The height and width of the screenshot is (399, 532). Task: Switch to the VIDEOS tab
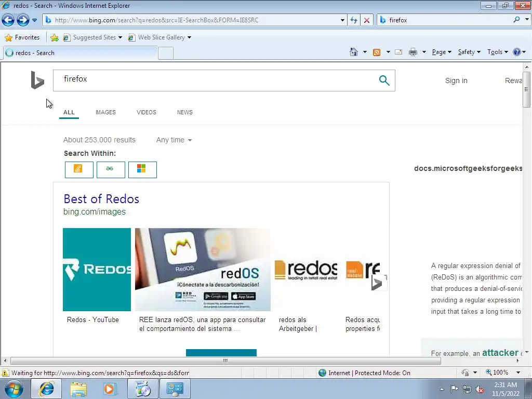(146, 112)
